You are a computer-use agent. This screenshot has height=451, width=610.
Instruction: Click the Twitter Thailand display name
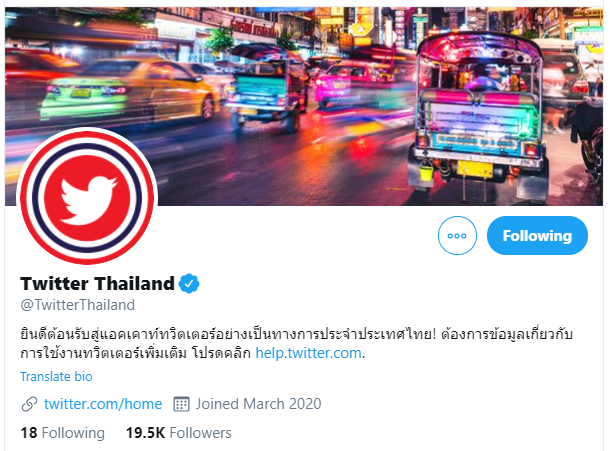coord(97,283)
